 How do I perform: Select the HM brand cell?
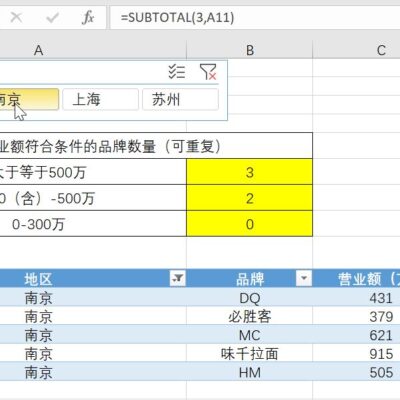click(x=250, y=372)
